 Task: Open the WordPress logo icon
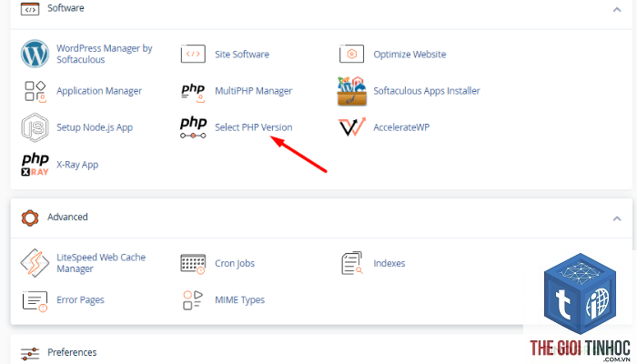[x=35, y=54]
